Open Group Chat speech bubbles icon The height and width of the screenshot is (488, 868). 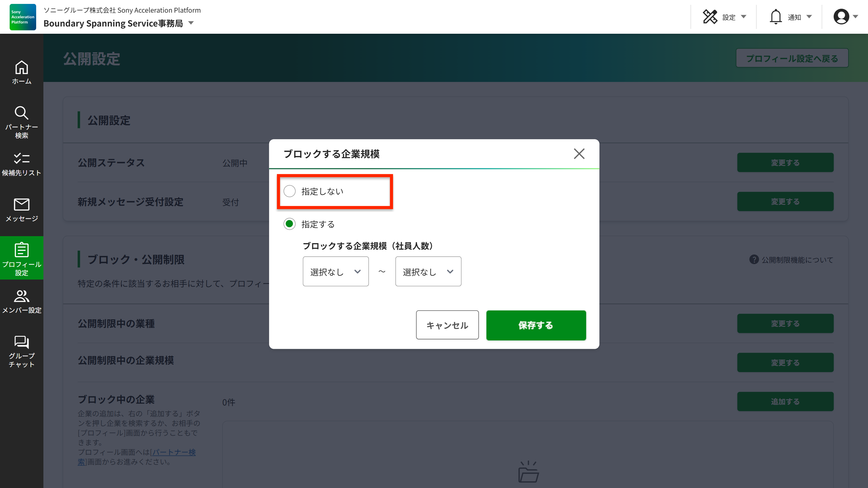click(22, 342)
